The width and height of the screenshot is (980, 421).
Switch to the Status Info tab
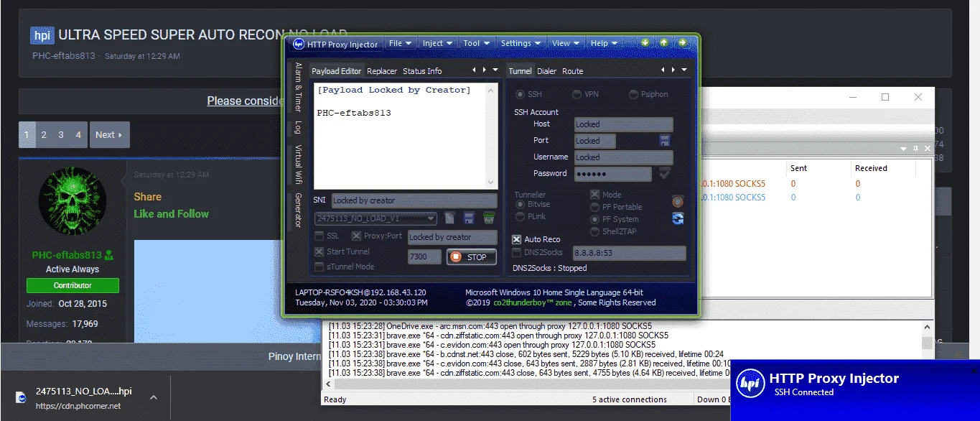click(422, 71)
